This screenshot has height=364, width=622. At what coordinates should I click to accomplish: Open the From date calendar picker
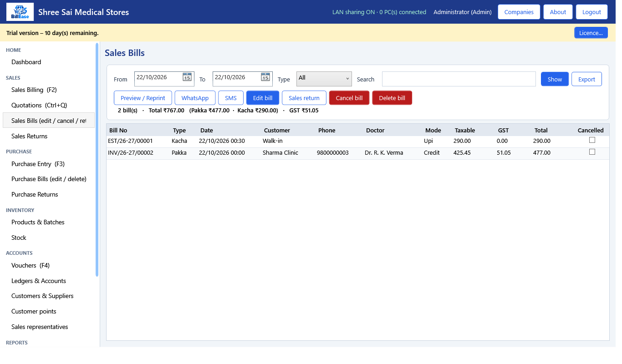coord(187,77)
